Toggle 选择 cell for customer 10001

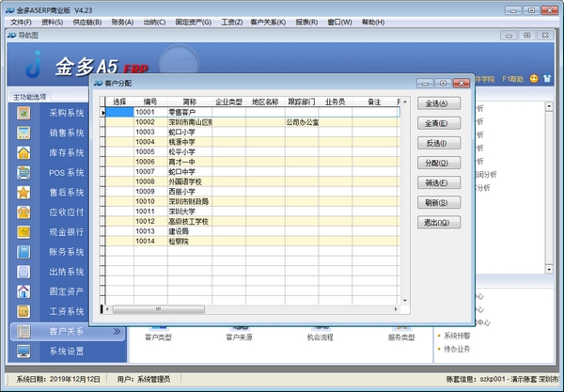tap(119, 112)
